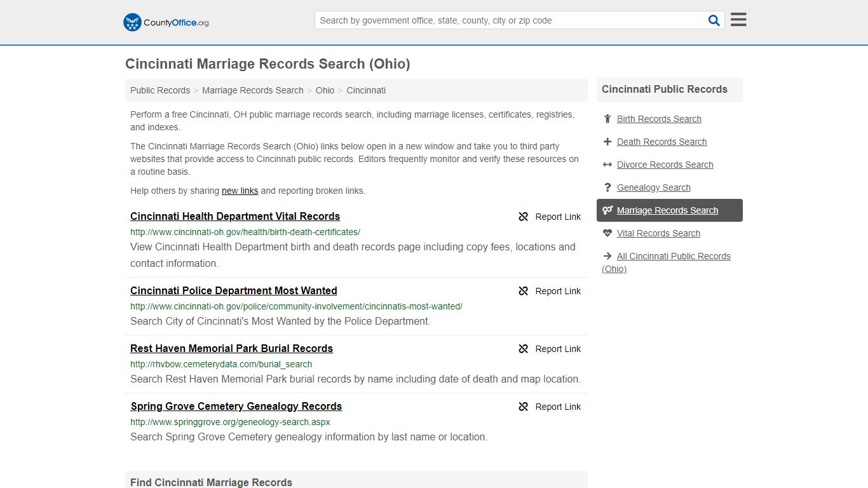Viewport: 868px width, 488px height.
Task: Go to Ohio breadcrumb
Action: pyautogui.click(x=325, y=90)
